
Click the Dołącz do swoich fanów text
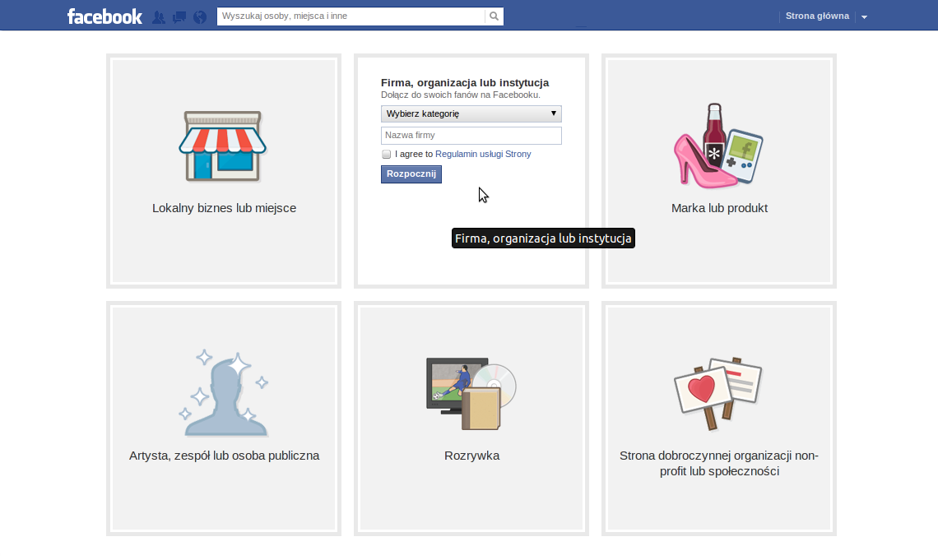[x=461, y=95]
